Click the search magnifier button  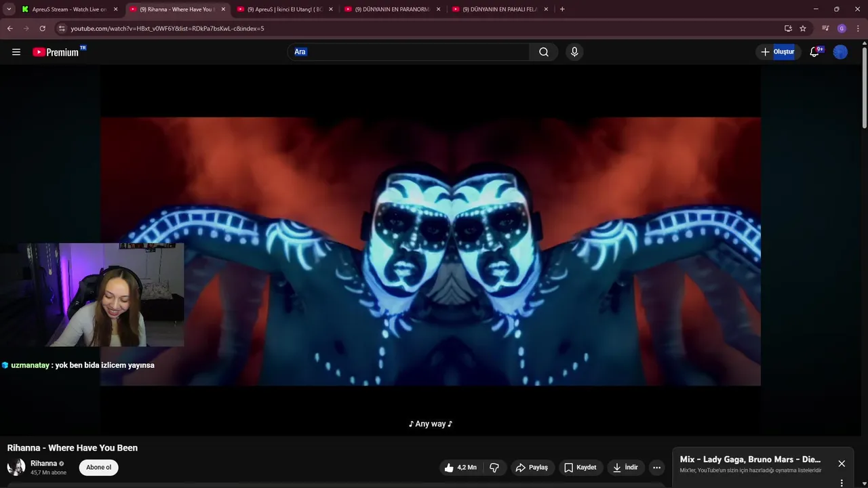(x=544, y=52)
